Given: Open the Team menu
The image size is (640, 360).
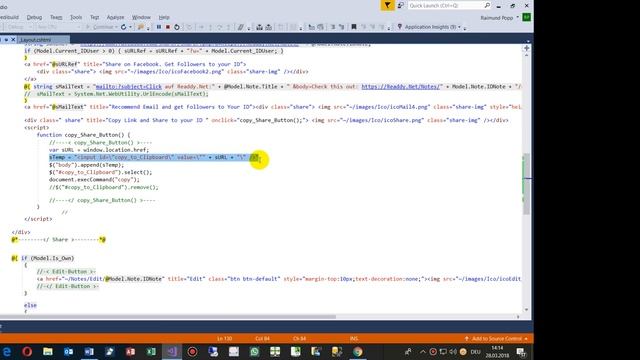Looking at the screenshot, I should click(x=56, y=17).
